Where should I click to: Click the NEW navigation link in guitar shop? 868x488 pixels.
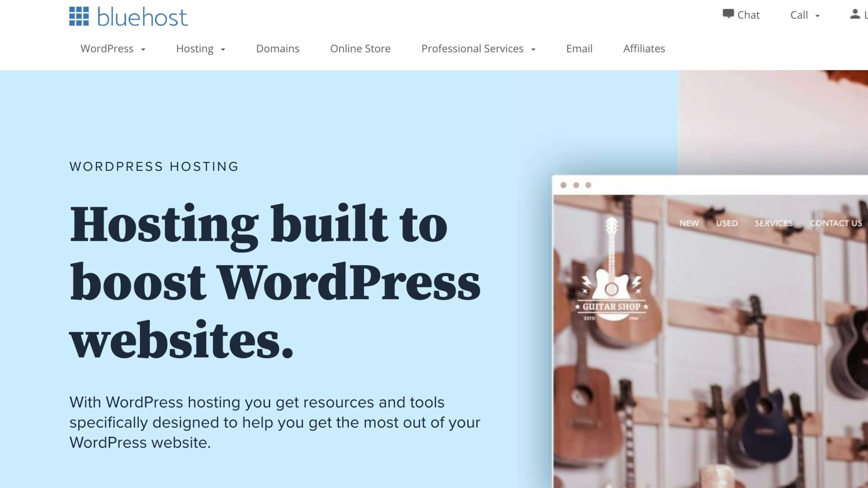point(690,223)
